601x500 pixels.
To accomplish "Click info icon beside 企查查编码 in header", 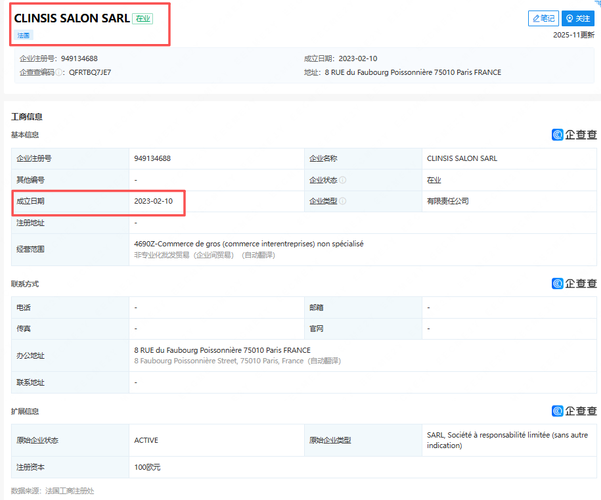I will click(59, 72).
